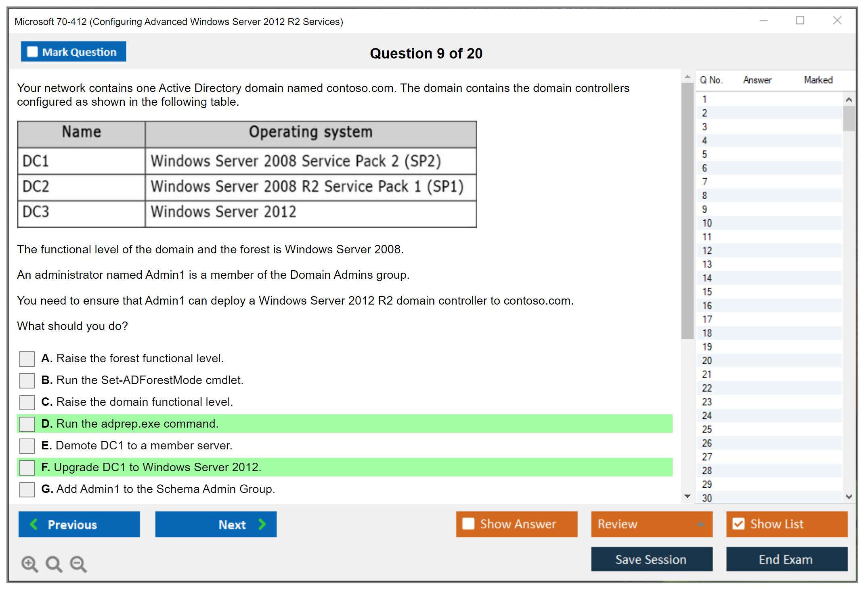This screenshot has height=593, width=868.
Task: Select question 15 in the list
Action: [707, 292]
